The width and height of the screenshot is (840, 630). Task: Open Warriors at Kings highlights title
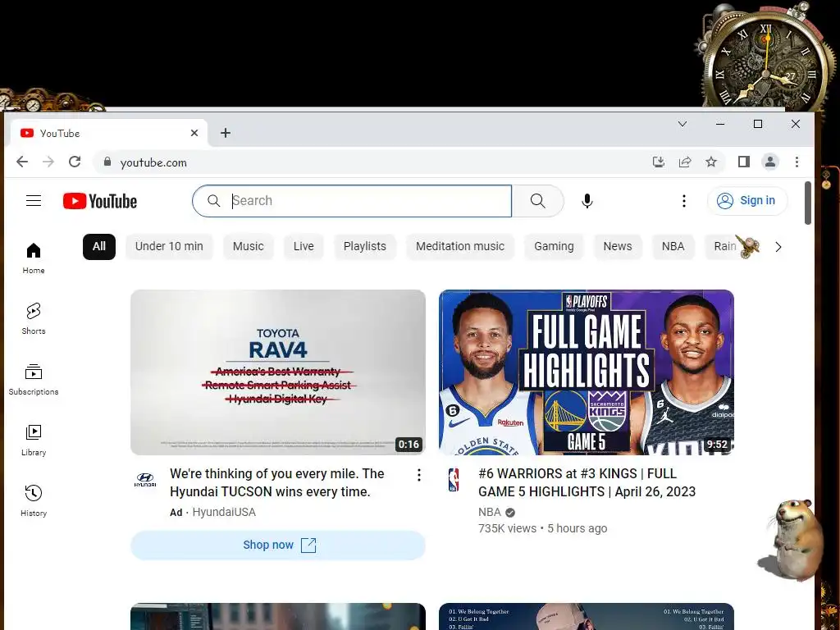587,482
